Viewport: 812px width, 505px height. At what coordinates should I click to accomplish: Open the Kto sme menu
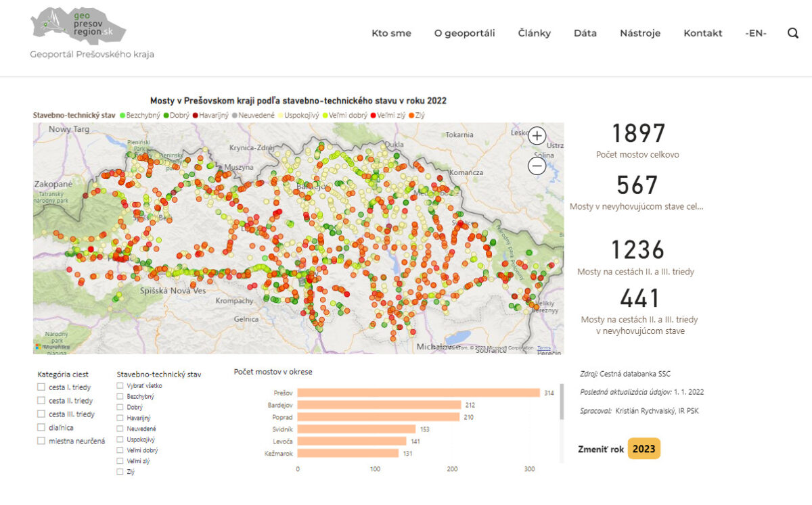(x=391, y=33)
